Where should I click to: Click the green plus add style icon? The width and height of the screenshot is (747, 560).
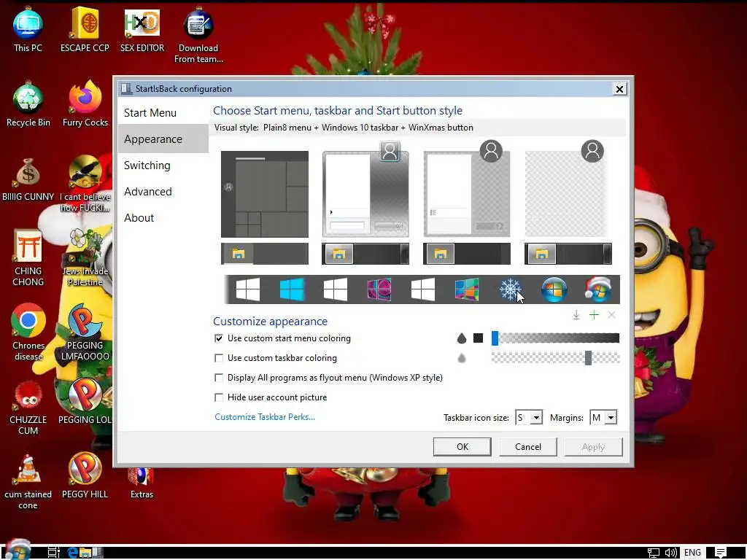(x=594, y=315)
